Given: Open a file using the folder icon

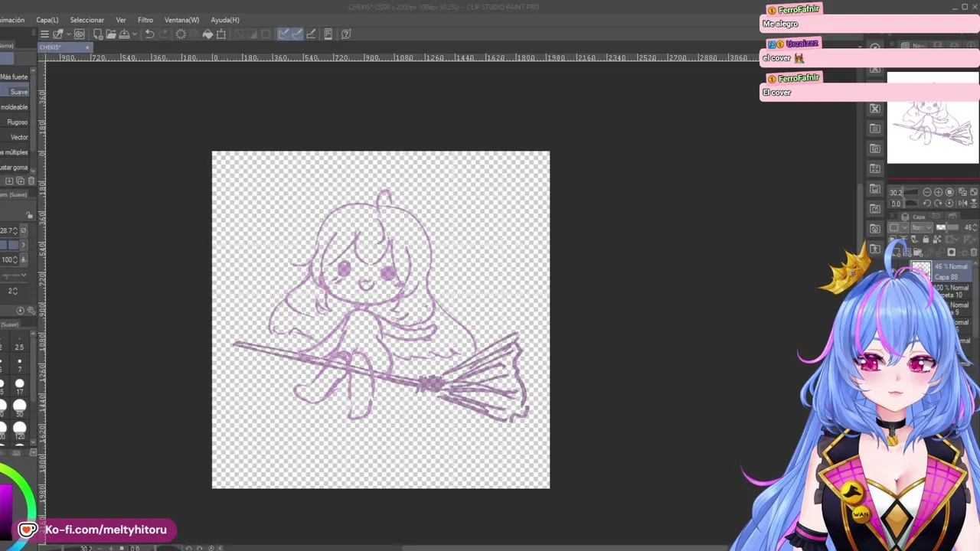Looking at the screenshot, I should [111, 34].
